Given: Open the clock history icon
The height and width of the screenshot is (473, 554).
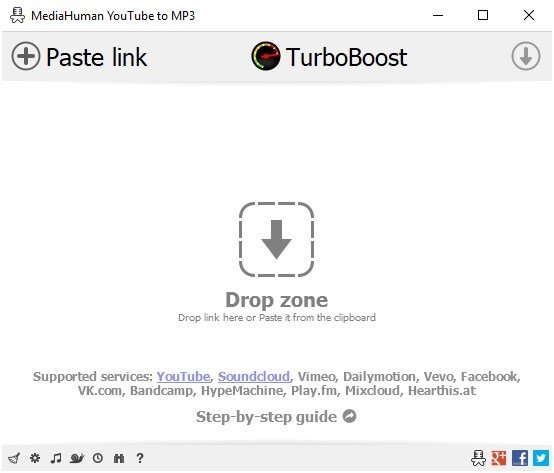Looking at the screenshot, I should pyautogui.click(x=98, y=458).
